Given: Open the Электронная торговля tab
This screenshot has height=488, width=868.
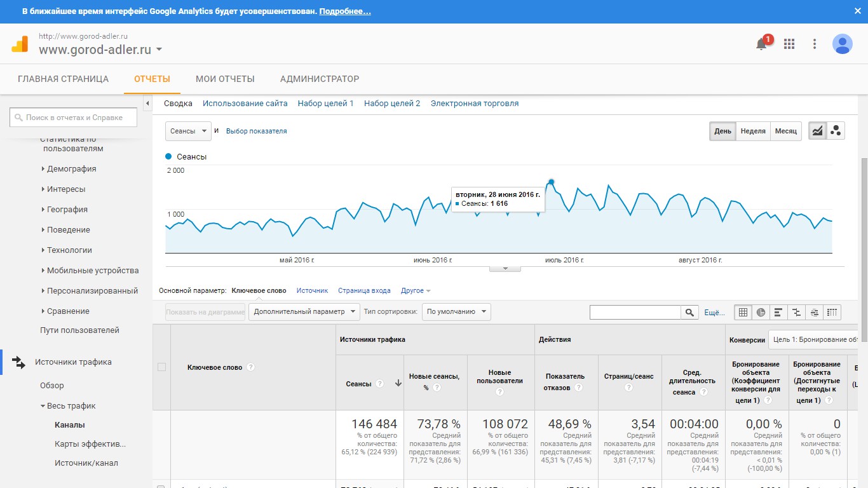Looking at the screenshot, I should point(474,104).
